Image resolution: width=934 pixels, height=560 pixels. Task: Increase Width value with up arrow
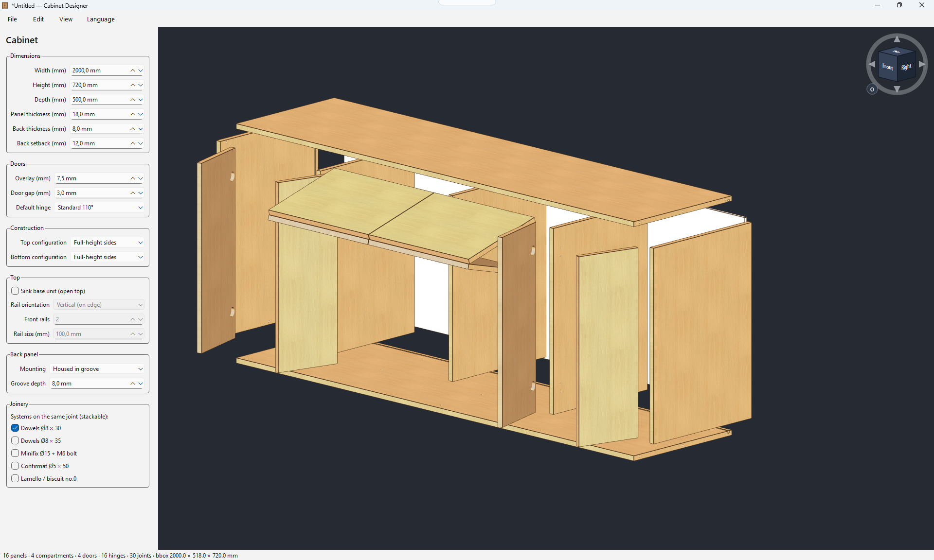(x=132, y=70)
